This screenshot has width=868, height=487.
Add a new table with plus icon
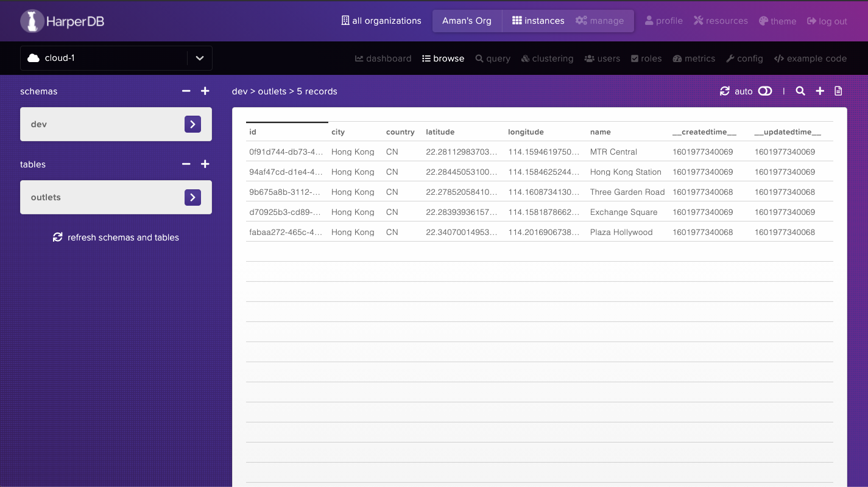tap(205, 164)
